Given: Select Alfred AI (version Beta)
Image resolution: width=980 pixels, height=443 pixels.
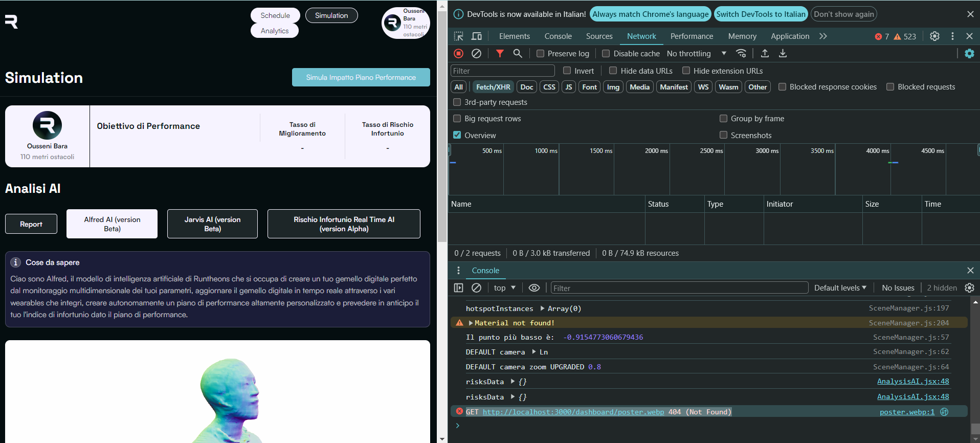Looking at the screenshot, I should pyautogui.click(x=112, y=224).
